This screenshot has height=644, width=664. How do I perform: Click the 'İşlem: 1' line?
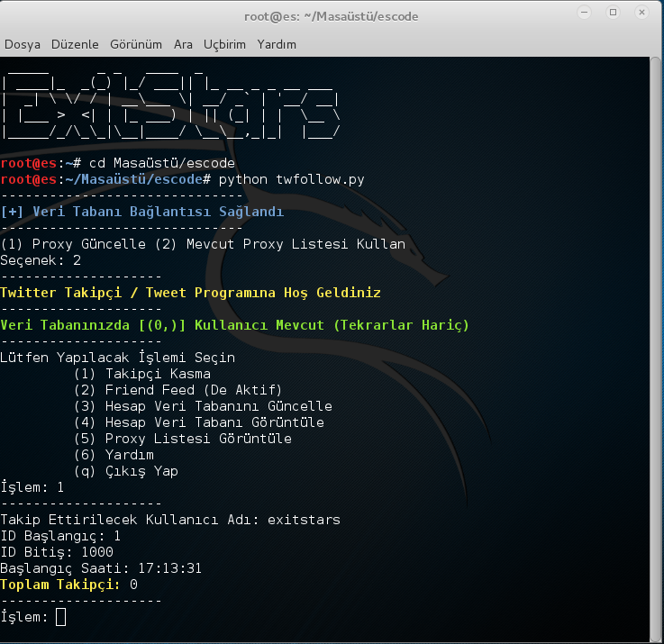(32, 487)
